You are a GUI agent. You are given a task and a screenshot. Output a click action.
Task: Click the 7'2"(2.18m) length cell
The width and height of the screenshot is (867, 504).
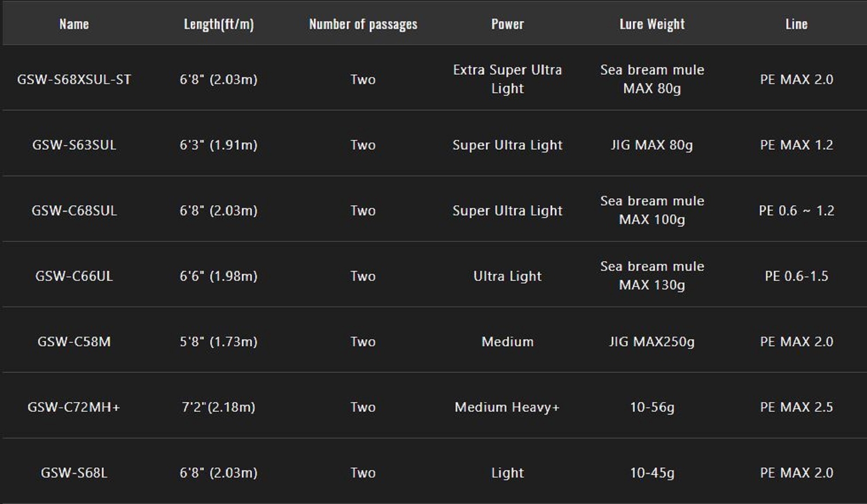pos(218,407)
